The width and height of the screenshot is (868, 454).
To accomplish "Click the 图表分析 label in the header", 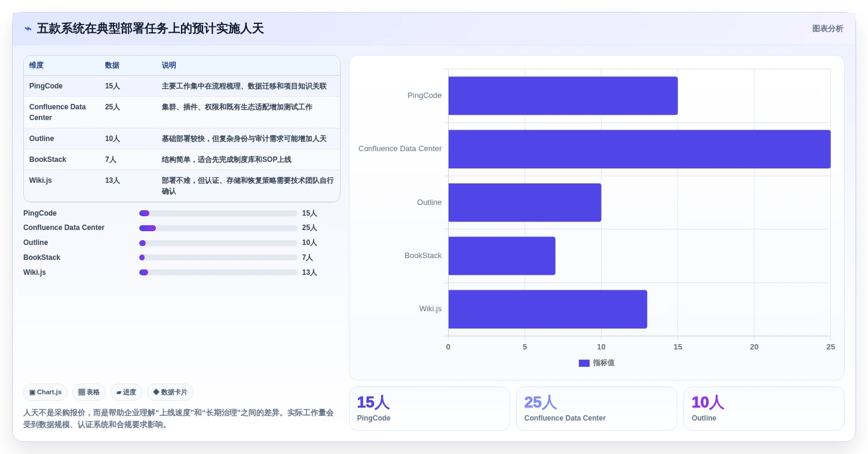I will (827, 29).
